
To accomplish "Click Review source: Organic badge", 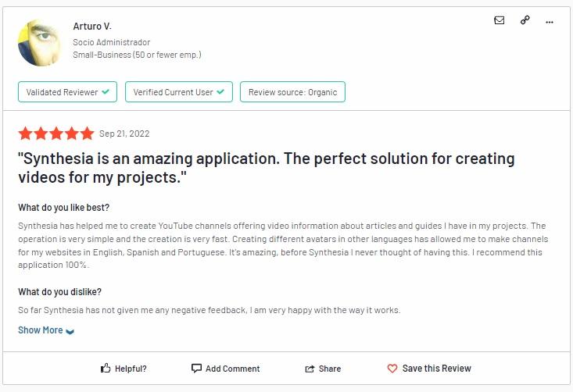I will point(292,92).
